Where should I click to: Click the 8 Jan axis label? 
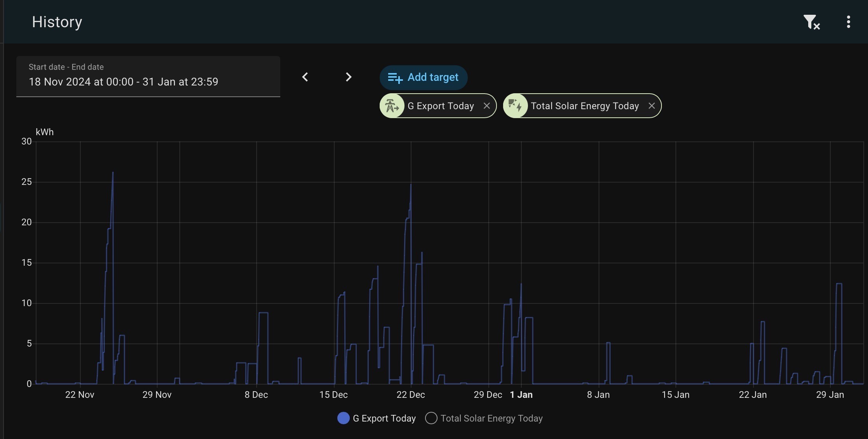(x=598, y=395)
